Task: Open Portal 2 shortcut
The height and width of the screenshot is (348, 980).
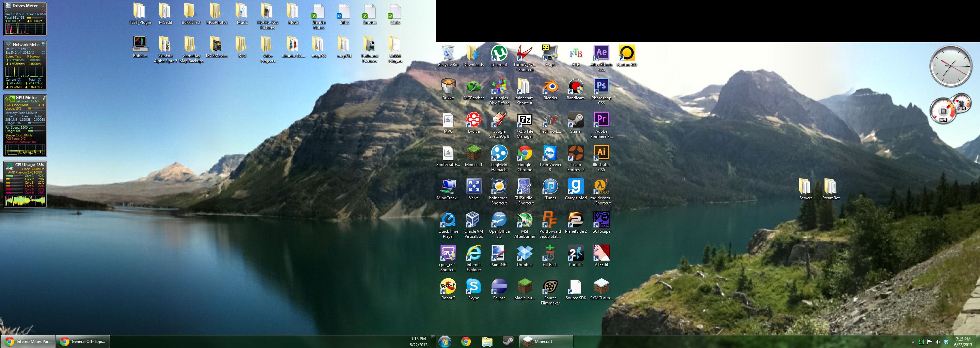Action: click(x=576, y=256)
